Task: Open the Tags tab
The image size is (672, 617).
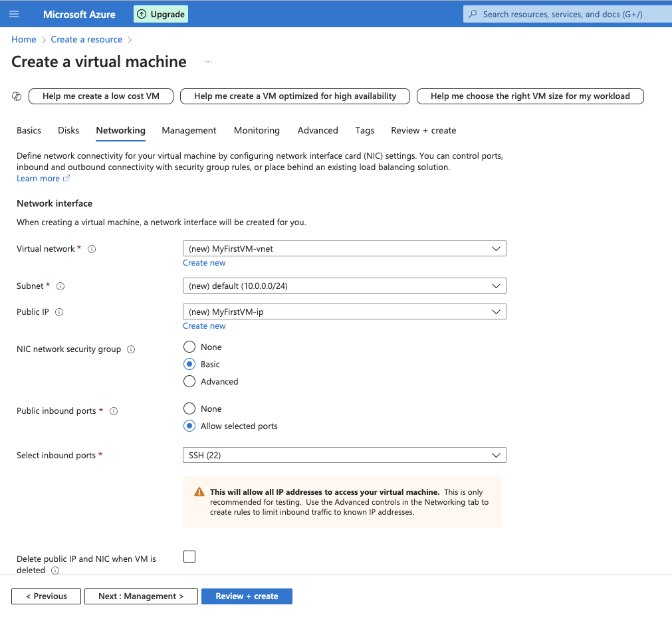Action: click(x=365, y=130)
